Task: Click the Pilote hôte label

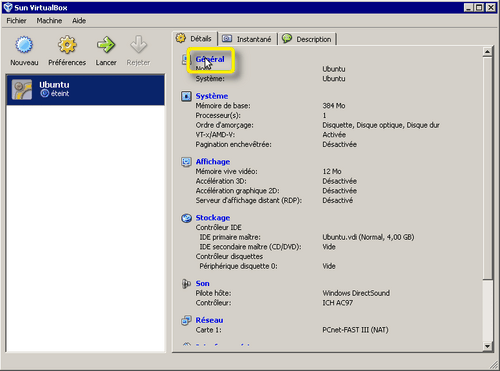Action: [x=213, y=293]
